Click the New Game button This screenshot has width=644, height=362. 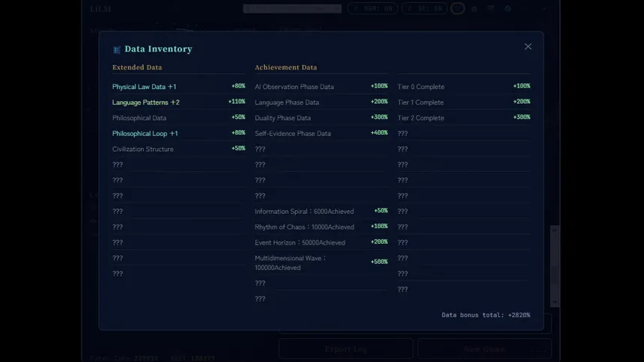pyautogui.click(x=484, y=349)
